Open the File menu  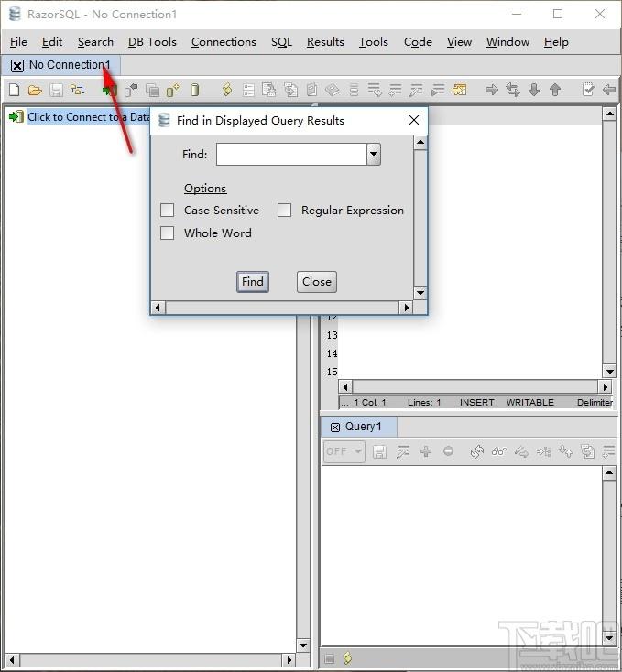18,42
